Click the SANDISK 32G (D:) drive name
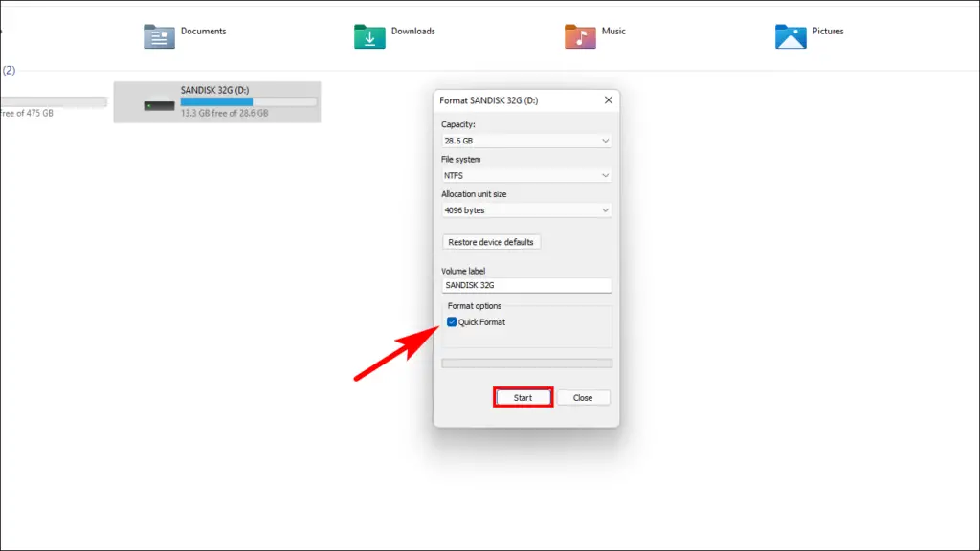The image size is (980, 551). point(214,90)
